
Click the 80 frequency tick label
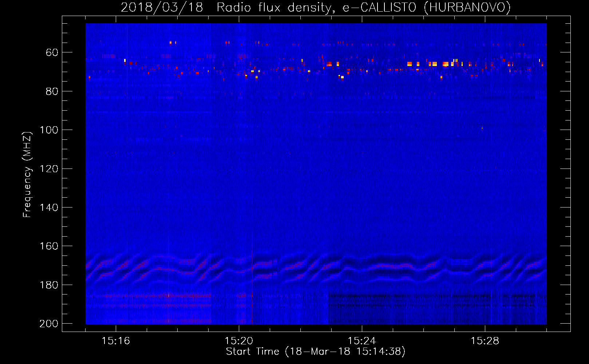[52, 91]
